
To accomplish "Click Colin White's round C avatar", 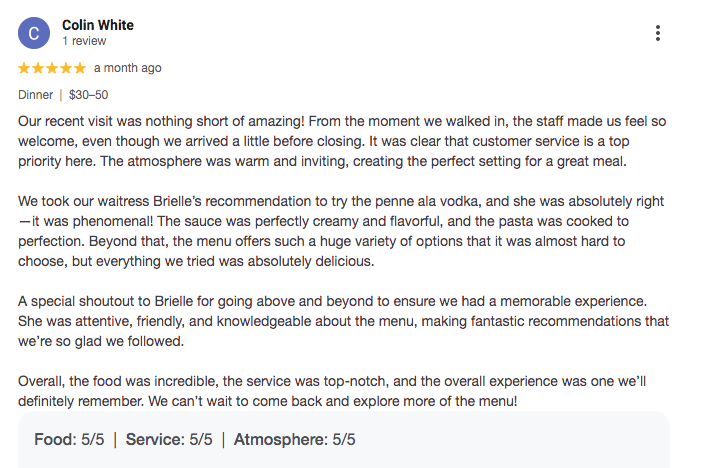I will [x=34, y=33].
